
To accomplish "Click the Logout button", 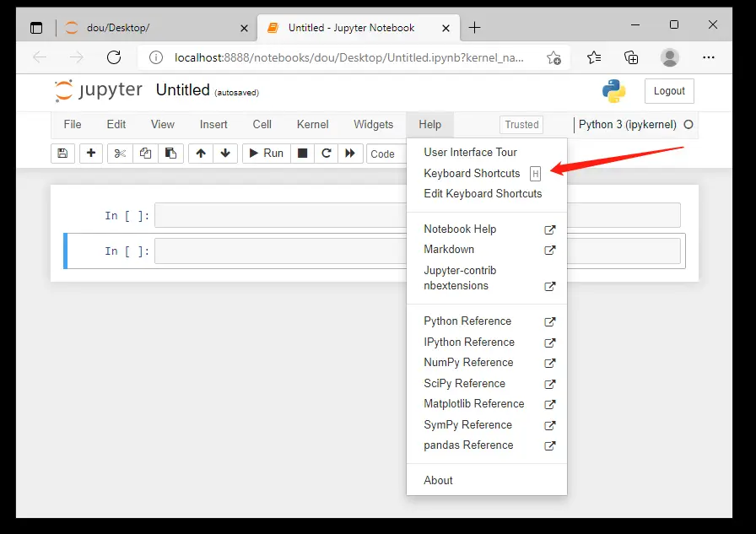I will click(x=669, y=91).
